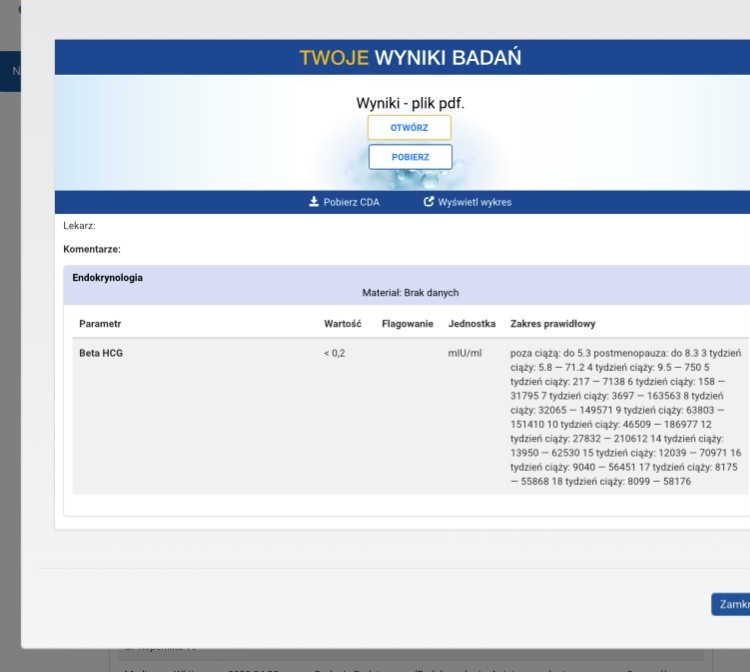Screen dimensions: 750x672
Task: Open the Wyświetl wykres chart link
Action: click(x=474, y=202)
